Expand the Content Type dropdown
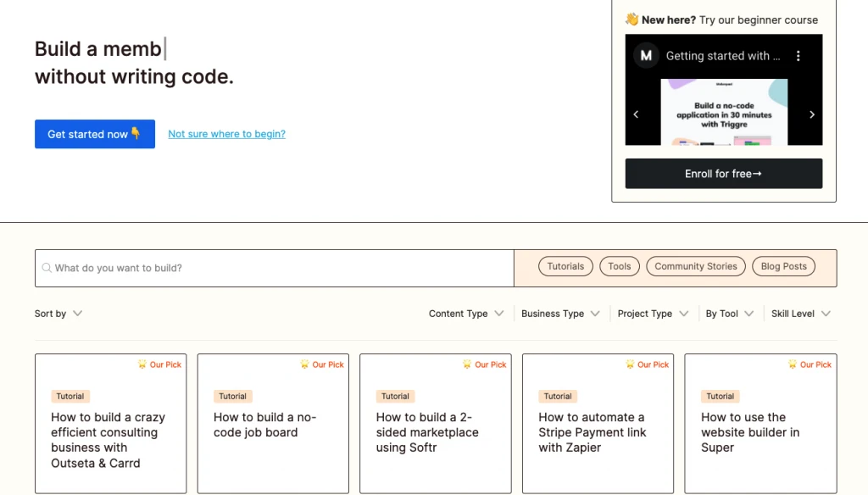 pos(466,314)
